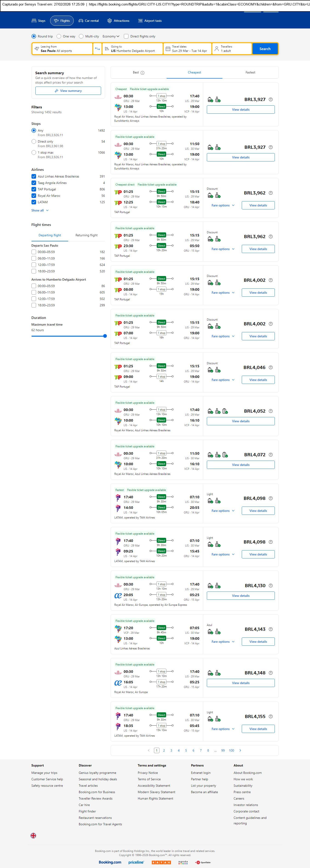Open the Economy cabin class dropdown

[111, 36]
